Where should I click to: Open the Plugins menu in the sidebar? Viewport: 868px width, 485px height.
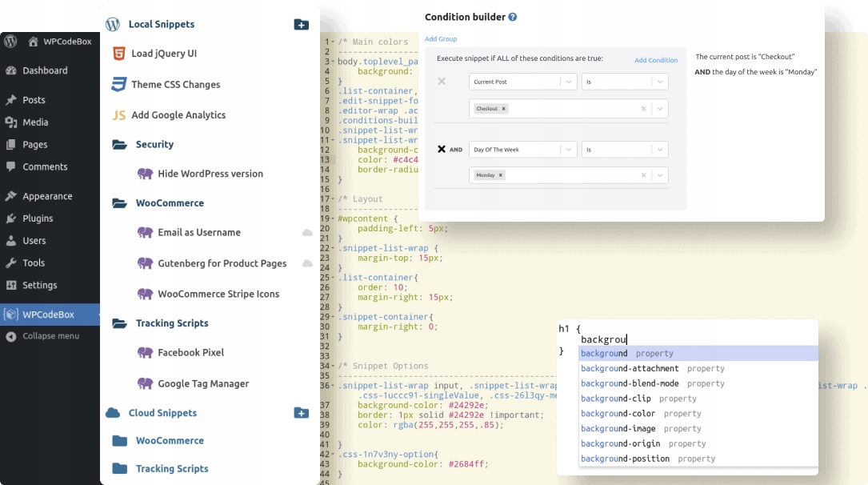tap(38, 218)
